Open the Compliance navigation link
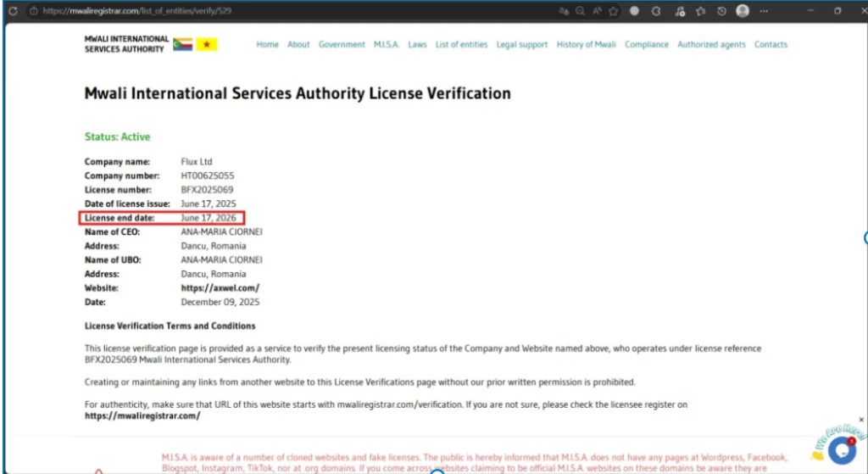868x474 pixels. (647, 44)
